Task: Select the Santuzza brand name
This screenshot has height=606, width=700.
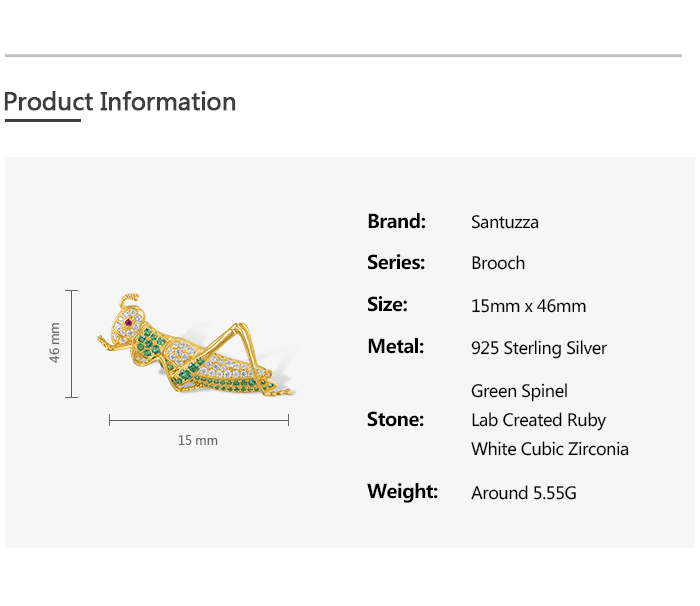Action: click(505, 222)
